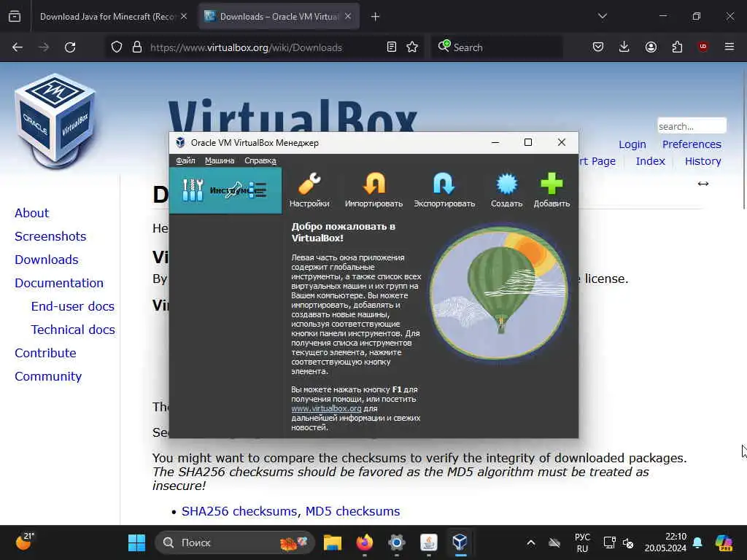Click the Documentation sidebar link
This screenshot has height=560, width=747.
(x=59, y=283)
